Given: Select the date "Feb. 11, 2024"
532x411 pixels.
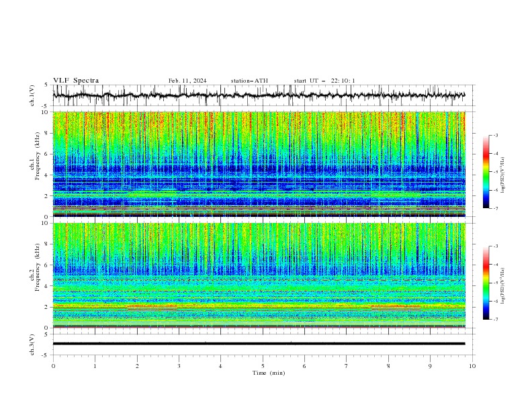Looking at the screenshot, I should (x=187, y=81).
